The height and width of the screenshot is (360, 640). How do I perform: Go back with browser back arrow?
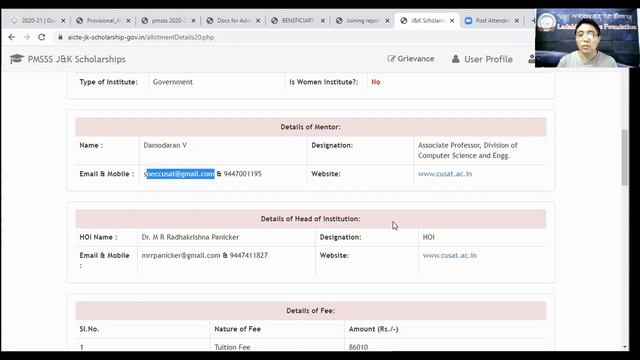tap(11, 37)
